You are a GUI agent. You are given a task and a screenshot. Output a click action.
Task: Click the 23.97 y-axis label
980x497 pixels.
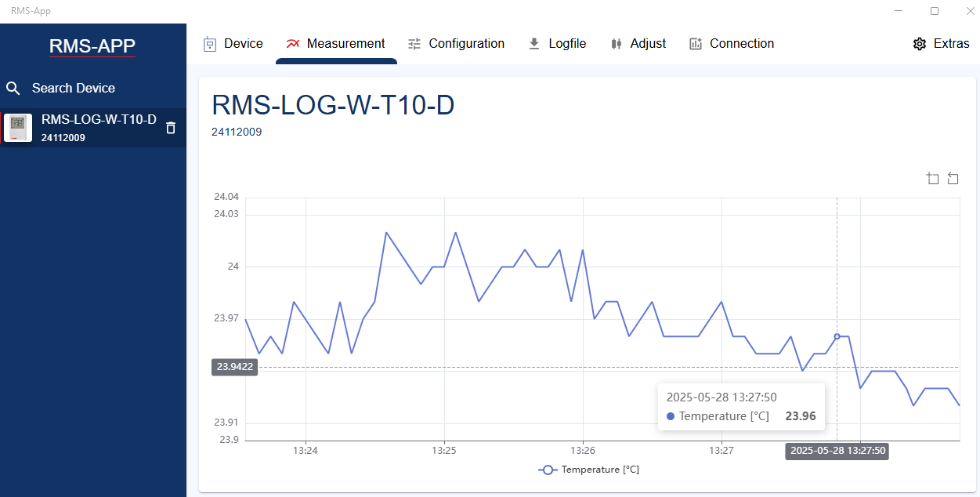coord(226,318)
